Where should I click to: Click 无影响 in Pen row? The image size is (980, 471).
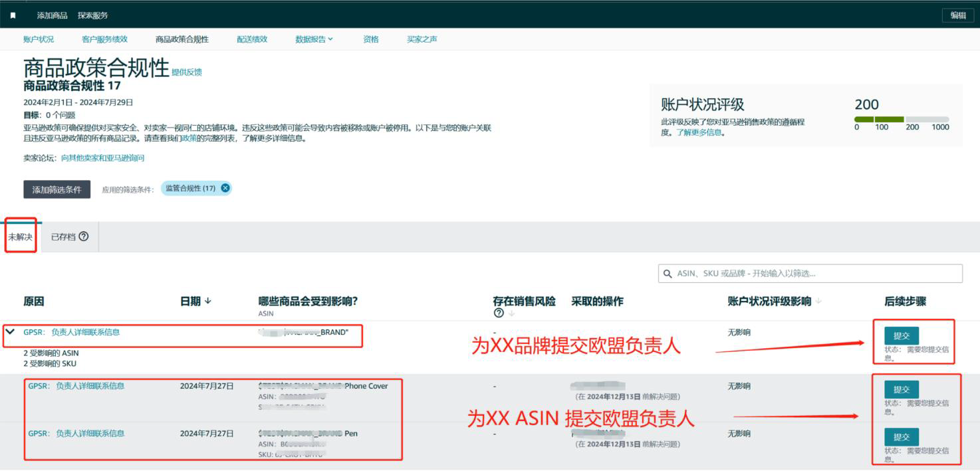739,433
